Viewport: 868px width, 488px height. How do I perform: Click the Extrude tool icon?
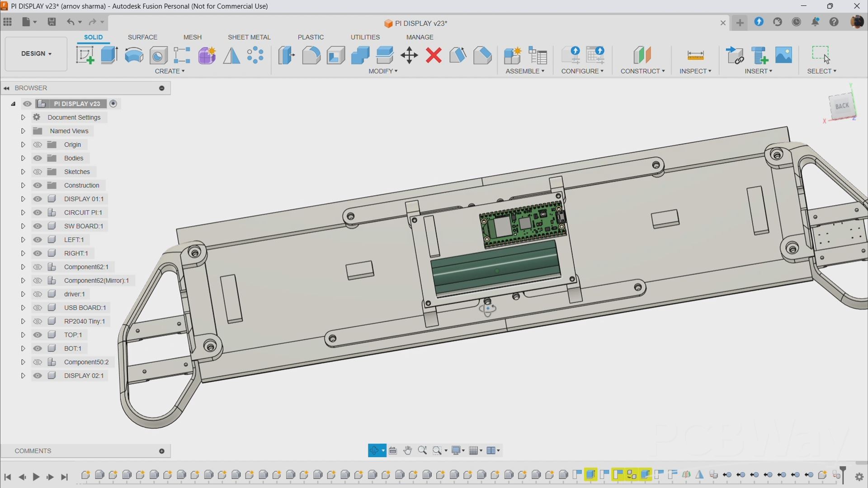point(109,56)
